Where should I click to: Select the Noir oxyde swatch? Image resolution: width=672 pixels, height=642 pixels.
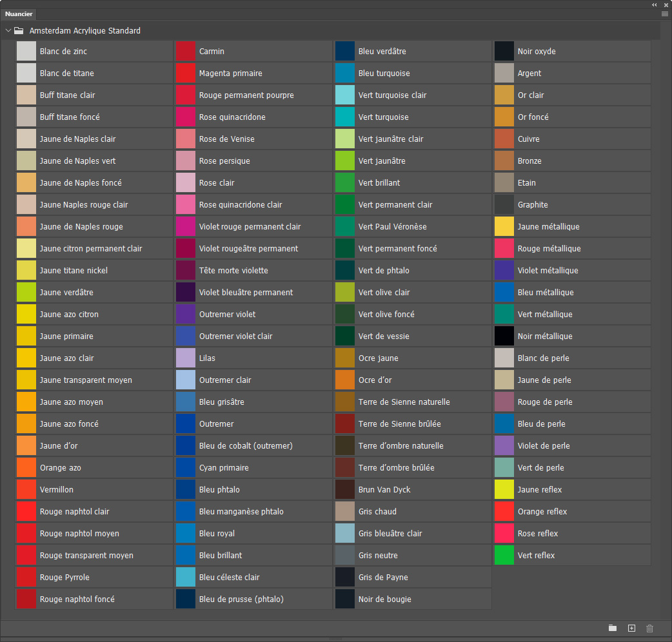click(x=504, y=52)
